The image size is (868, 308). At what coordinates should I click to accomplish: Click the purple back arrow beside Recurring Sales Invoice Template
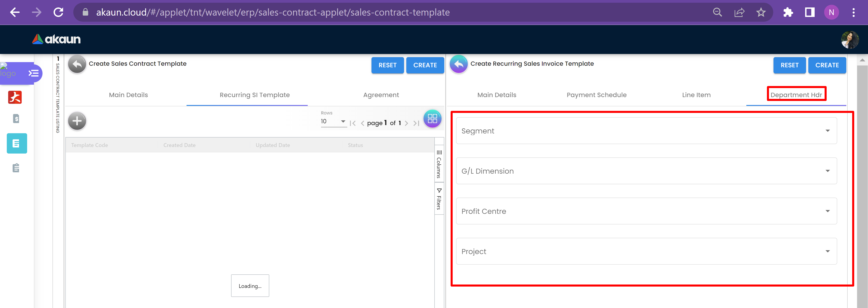click(x=459, y=64)
